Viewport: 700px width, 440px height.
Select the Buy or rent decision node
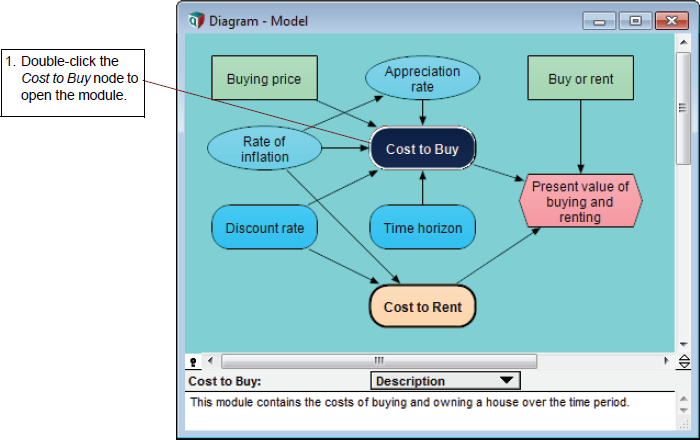tap(580, 78)
